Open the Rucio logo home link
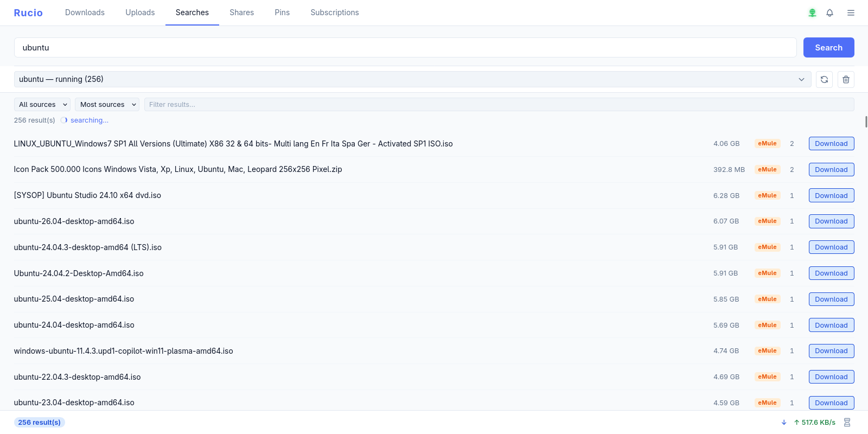 (x=28, y=12)
